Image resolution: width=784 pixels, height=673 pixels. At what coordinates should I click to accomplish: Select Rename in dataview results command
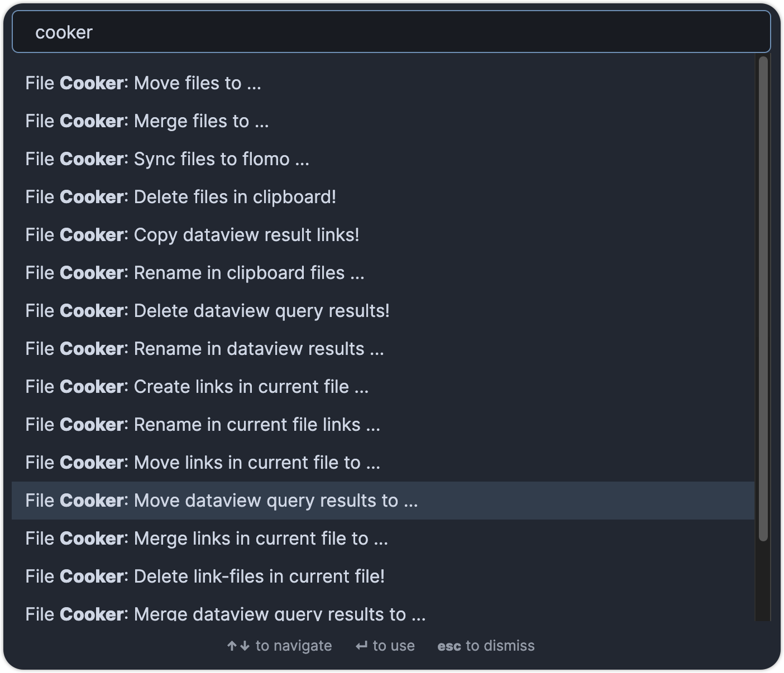click(x=383, y=349)
